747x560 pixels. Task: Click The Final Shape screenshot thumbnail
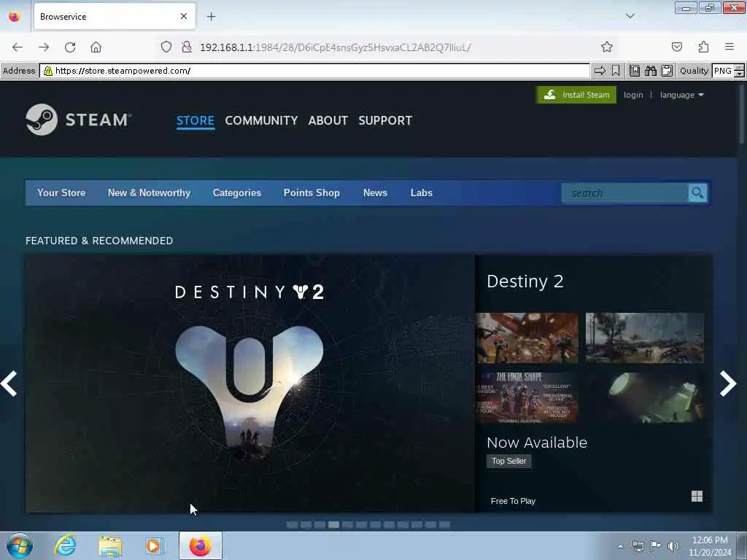527,397
